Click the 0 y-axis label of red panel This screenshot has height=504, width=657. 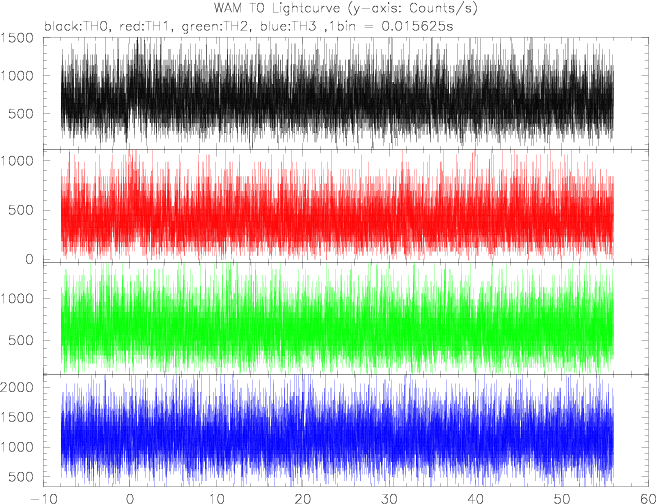tap(29, 259)
